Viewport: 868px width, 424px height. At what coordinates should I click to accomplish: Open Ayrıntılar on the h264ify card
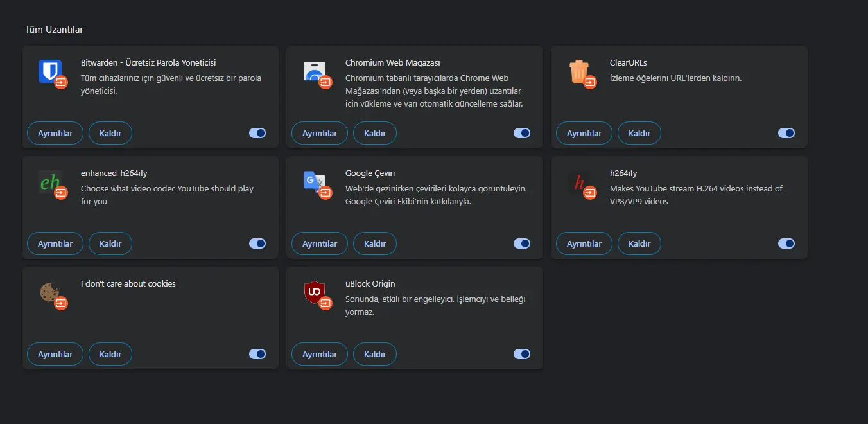pos(584,243)
